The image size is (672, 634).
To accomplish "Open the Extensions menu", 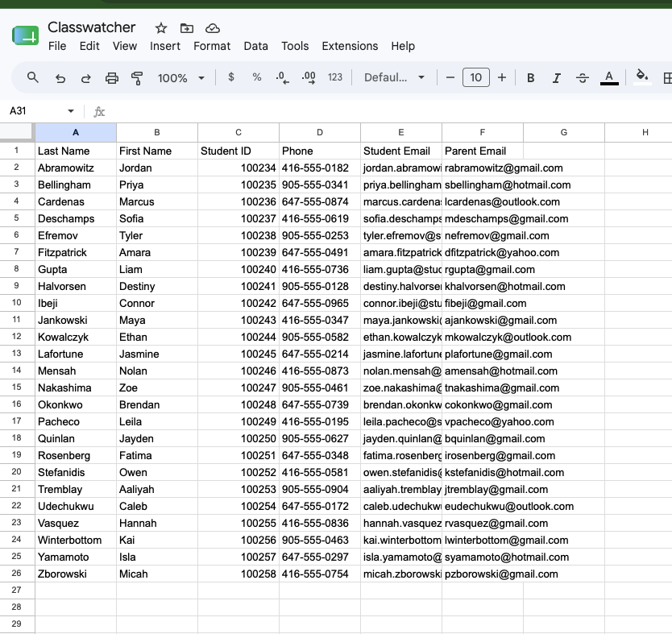I will (350, 46).
